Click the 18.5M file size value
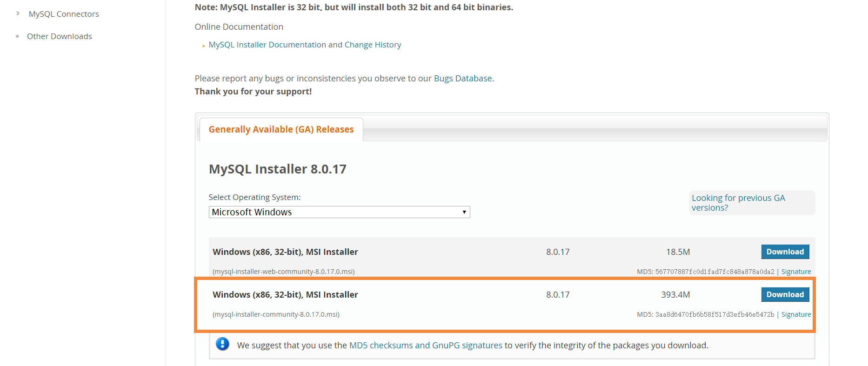 tap(678, 252)
